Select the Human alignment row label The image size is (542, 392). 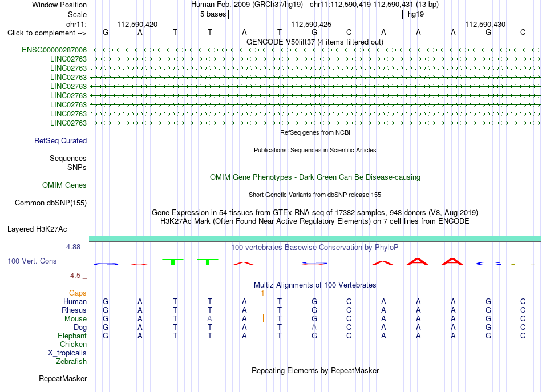click(x=75, y=302)
